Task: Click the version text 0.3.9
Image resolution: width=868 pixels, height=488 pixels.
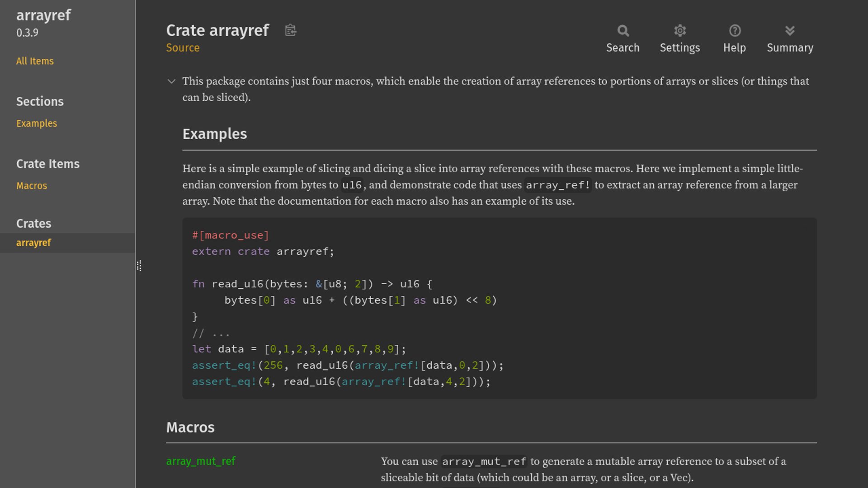Action: click(27, 33)
